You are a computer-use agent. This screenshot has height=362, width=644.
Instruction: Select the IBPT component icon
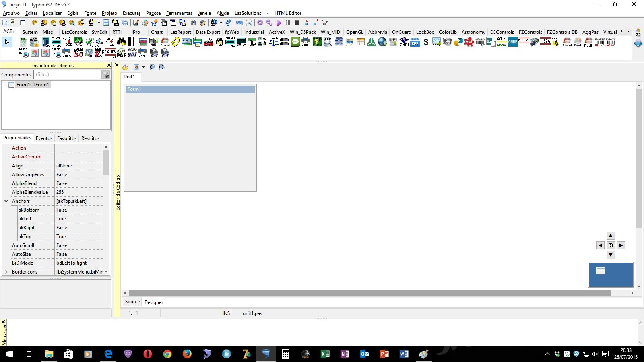(x=393, y=42)
